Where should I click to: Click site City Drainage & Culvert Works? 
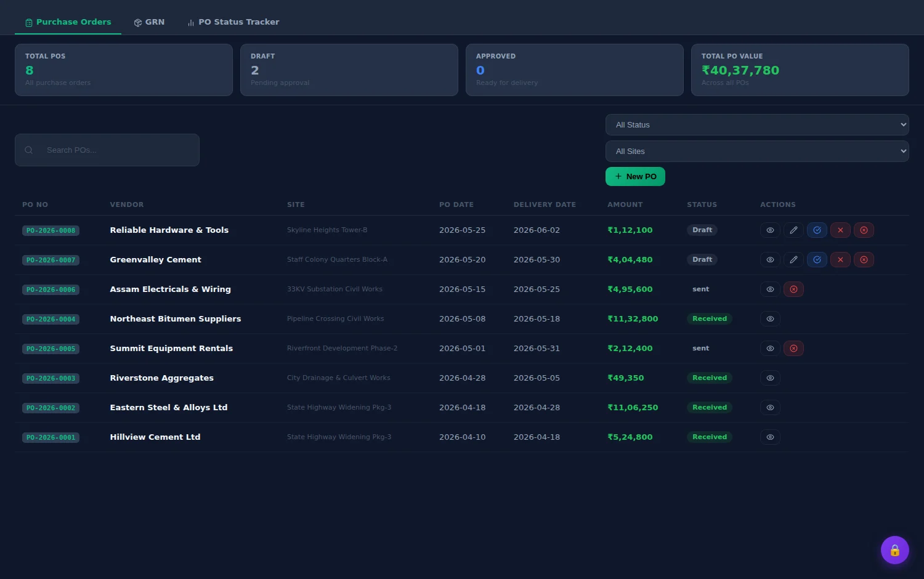[339, 378]
